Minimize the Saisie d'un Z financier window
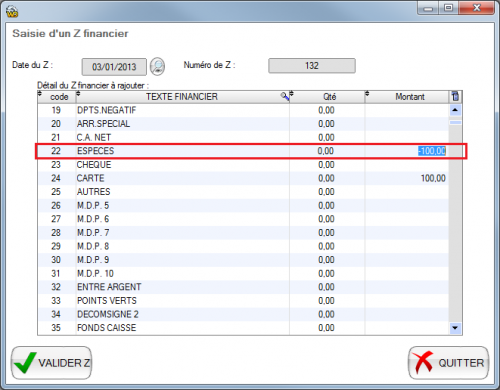 428,8
